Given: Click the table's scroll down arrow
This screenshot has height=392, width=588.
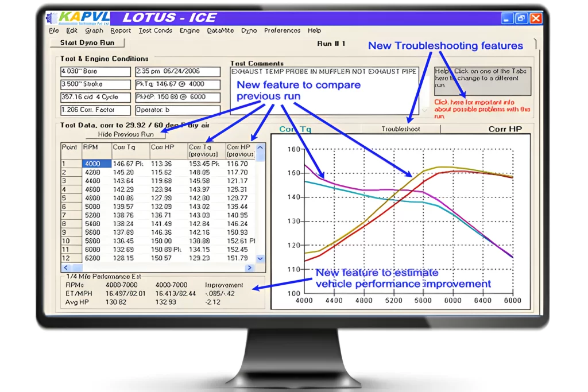Looking at the screenshot, I should [261, 259].
